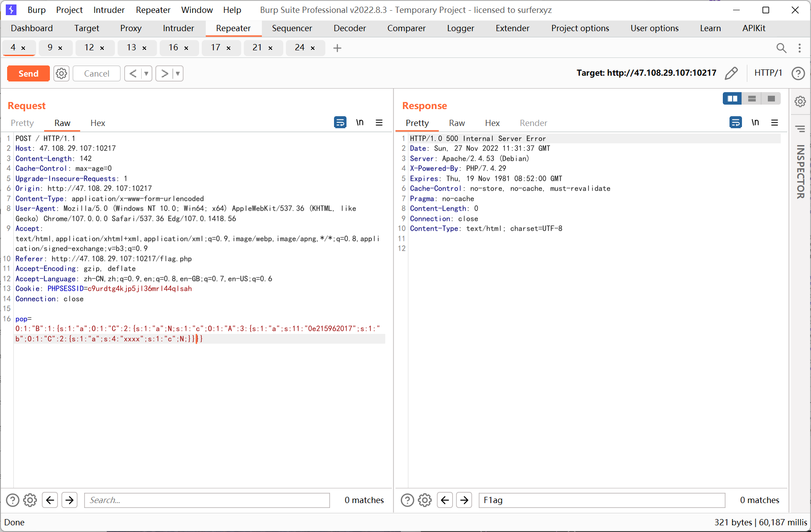Switch response view to Render

click(x=534, y=123)
